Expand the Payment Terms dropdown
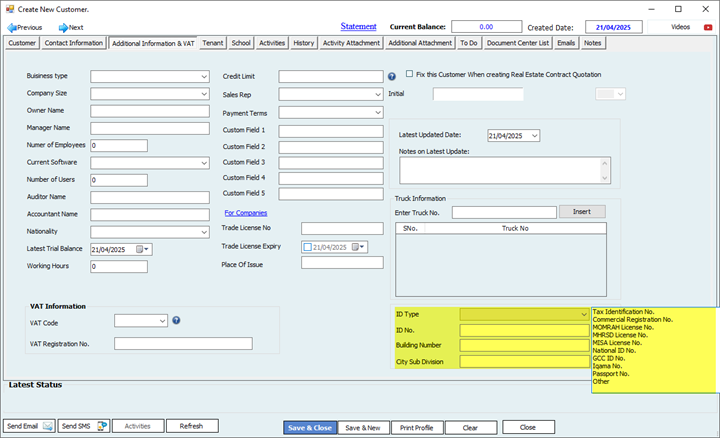 [377, 112]
